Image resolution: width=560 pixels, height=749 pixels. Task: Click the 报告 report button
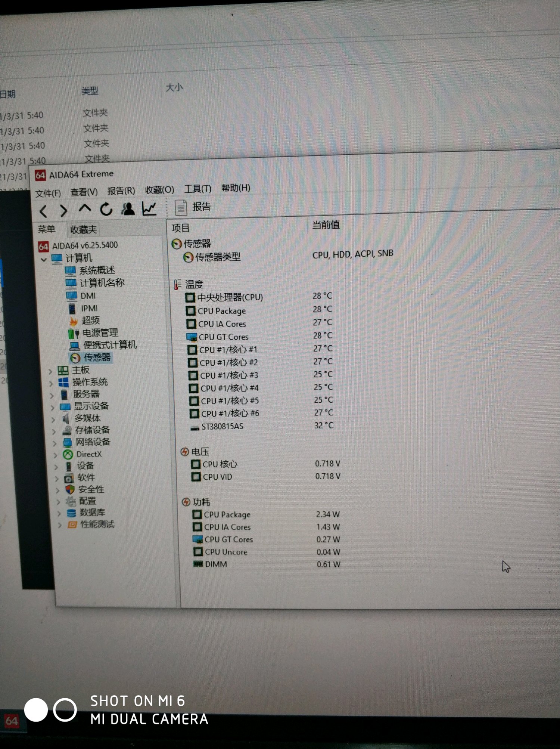[x=193, y=207]
